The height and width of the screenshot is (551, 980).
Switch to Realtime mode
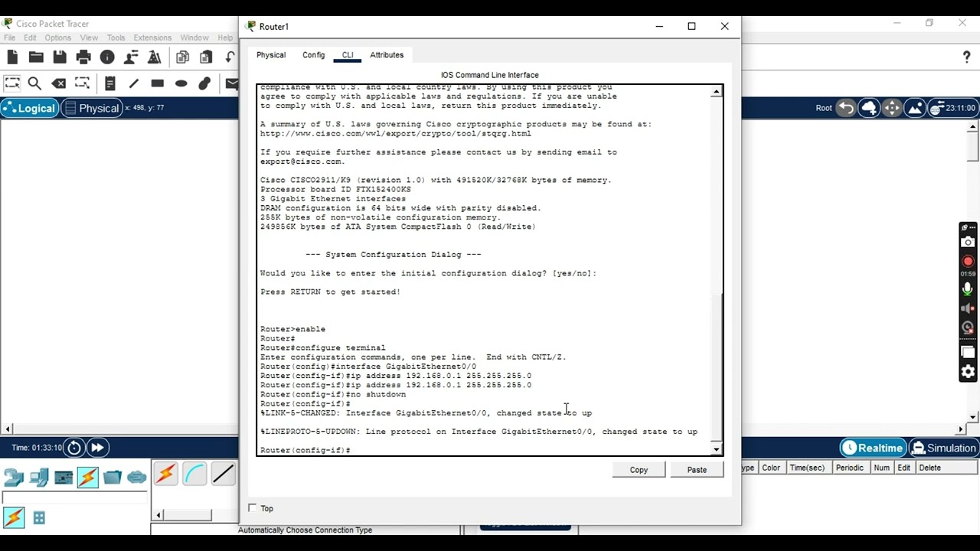point(873,448)
